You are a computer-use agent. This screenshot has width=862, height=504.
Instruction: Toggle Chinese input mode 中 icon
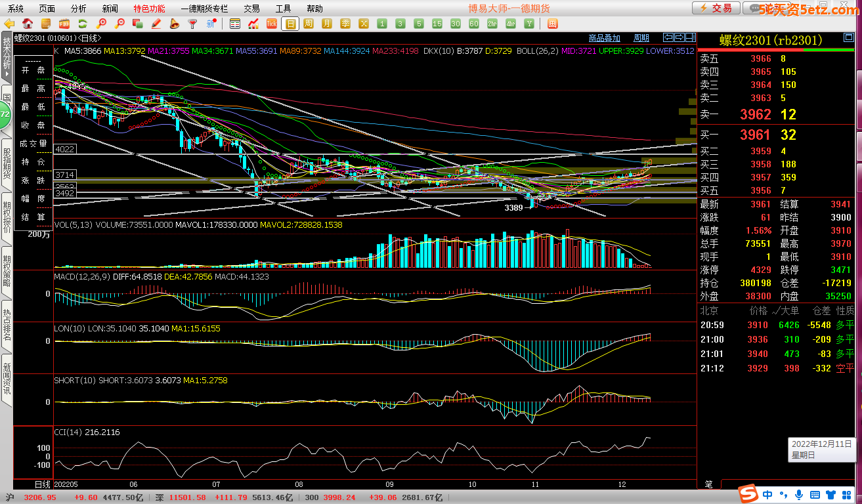[x=767, y=494]
